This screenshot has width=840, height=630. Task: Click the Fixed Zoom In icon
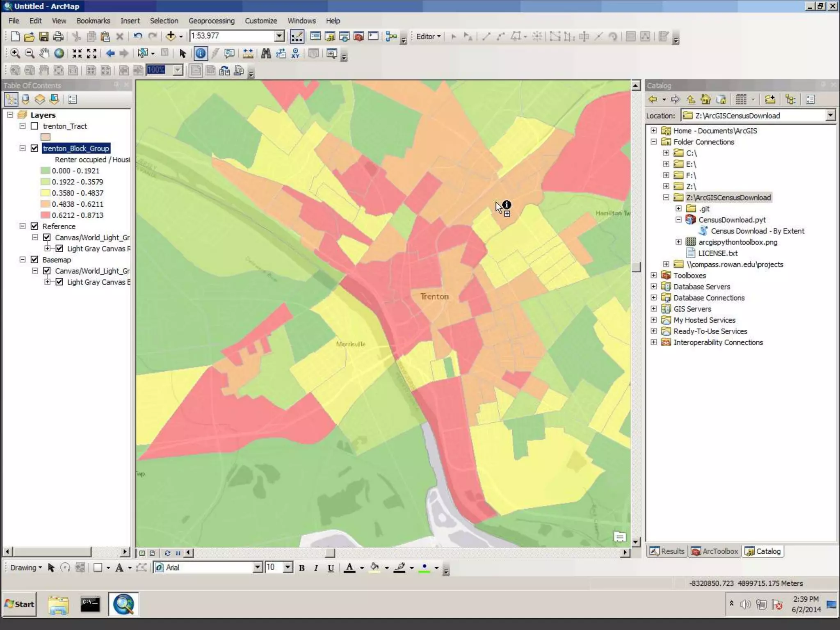click(x=77, y=53)
